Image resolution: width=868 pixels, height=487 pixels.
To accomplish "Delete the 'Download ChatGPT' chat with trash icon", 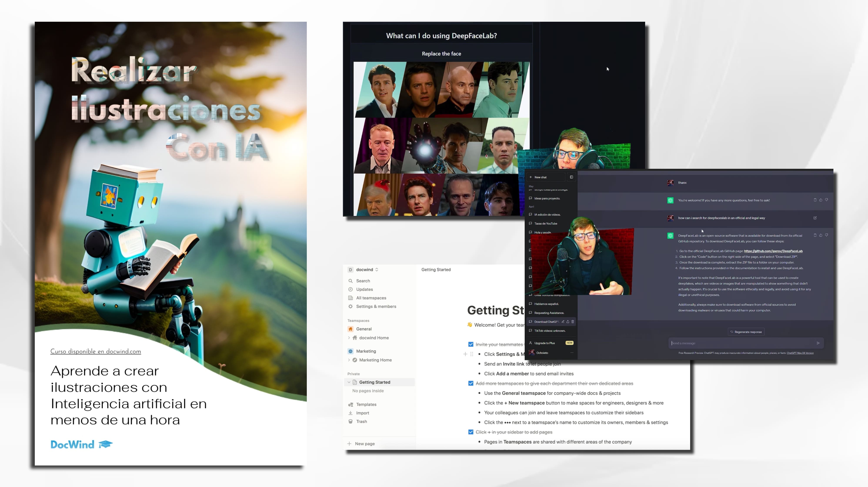I will click(573, 322).
